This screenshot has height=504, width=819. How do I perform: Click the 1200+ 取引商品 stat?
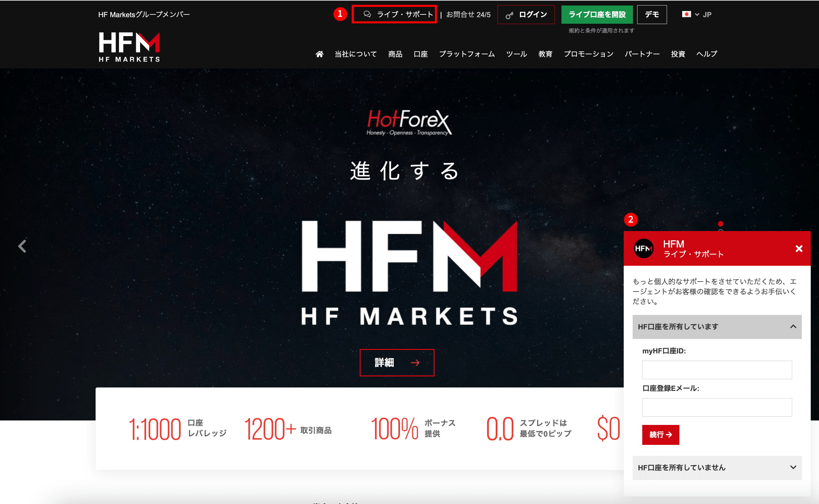coord(288,429)
